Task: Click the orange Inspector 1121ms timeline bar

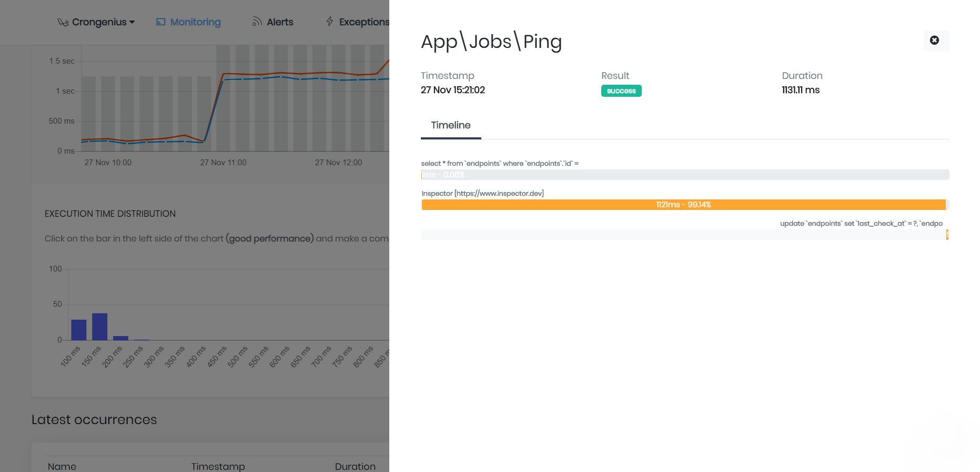Action: coord(683,205)
